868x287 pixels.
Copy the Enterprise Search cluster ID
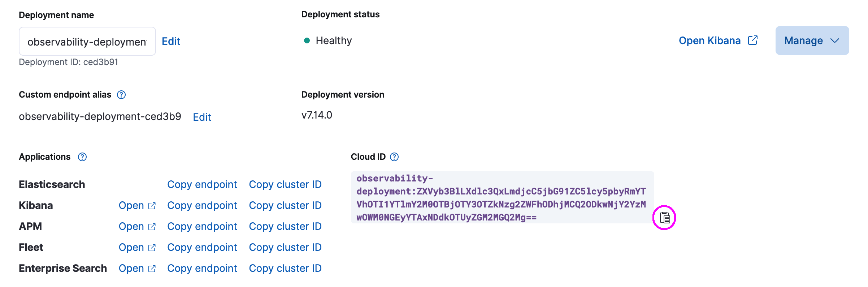coord(285,268)
